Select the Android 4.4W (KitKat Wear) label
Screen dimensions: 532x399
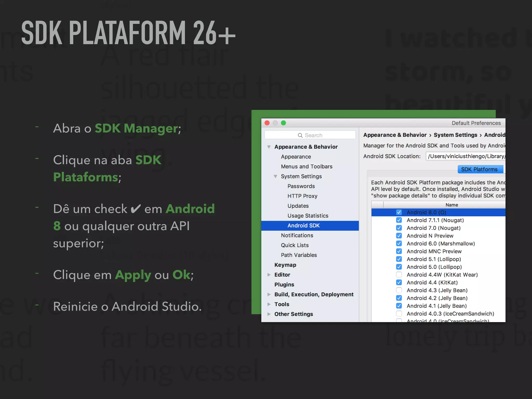(442, 275)
